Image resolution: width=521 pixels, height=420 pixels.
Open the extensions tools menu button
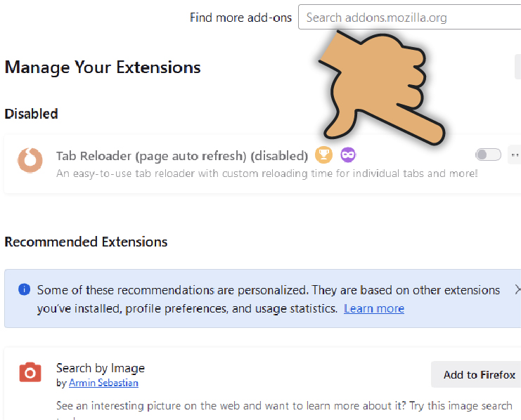pyautogui.click(x=518, y=67)
